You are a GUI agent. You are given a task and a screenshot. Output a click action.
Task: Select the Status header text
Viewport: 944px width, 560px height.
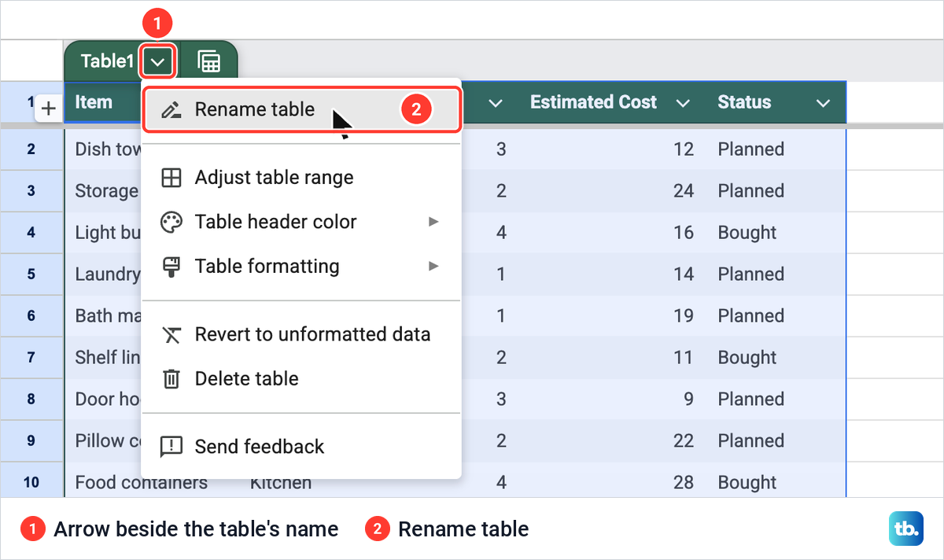click(x=744, y=102)
